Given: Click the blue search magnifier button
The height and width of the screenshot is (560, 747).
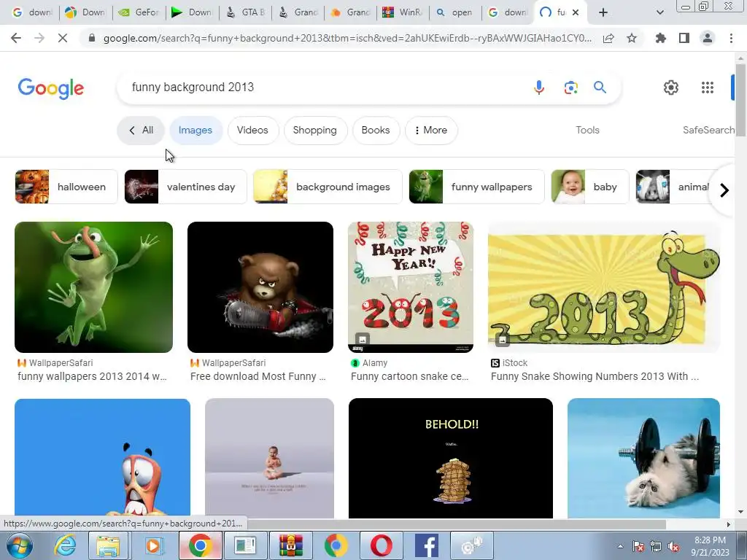Looking at the screenshot, I should [x=600, y=87].
